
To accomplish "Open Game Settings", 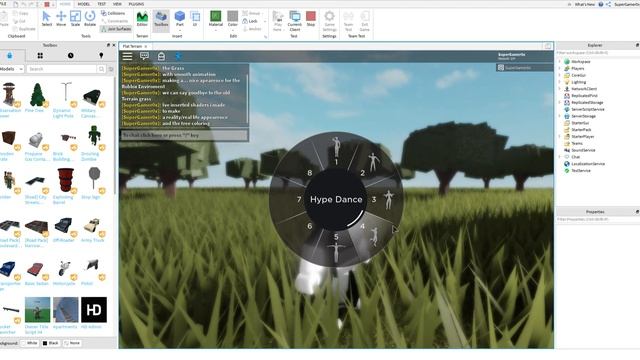I will click(329, 20).
